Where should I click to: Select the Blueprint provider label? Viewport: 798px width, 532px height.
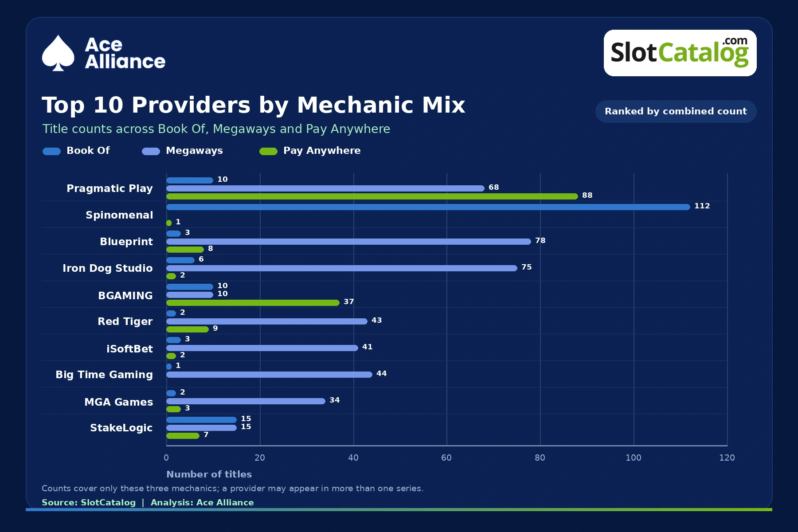(126, 242)
